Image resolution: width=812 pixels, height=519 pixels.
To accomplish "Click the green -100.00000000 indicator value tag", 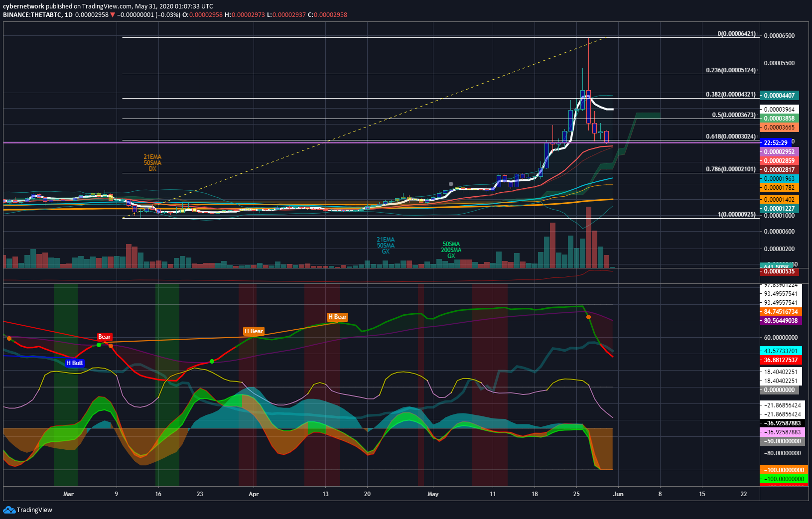I will tap(783, 479).
